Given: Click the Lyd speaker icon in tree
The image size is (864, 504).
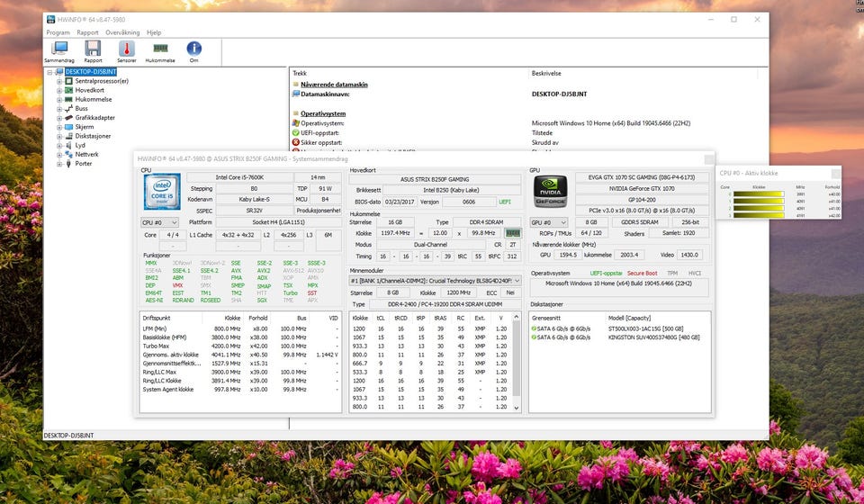Looking at the screenshot, I should [68, 145].
